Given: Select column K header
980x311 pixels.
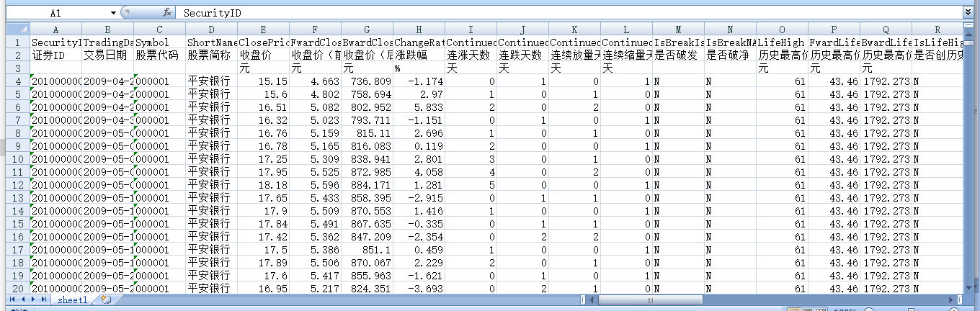Looking at the screenshot, I should click(x=574, y=30).
